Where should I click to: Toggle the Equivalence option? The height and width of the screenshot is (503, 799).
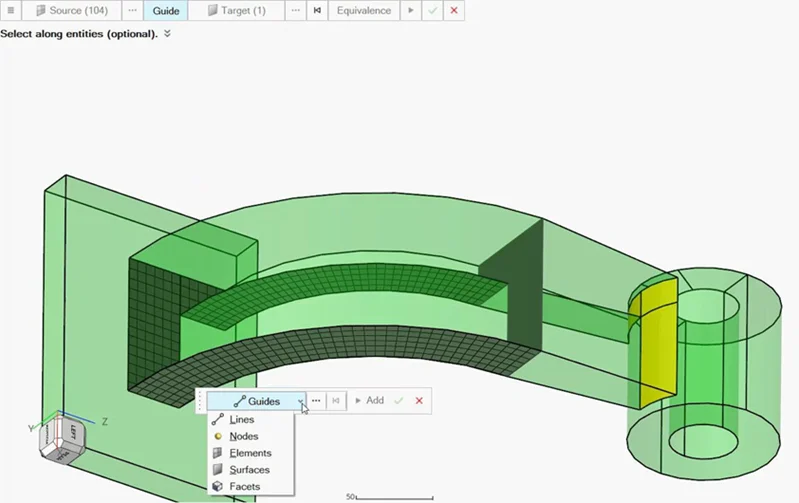(363, 11)
